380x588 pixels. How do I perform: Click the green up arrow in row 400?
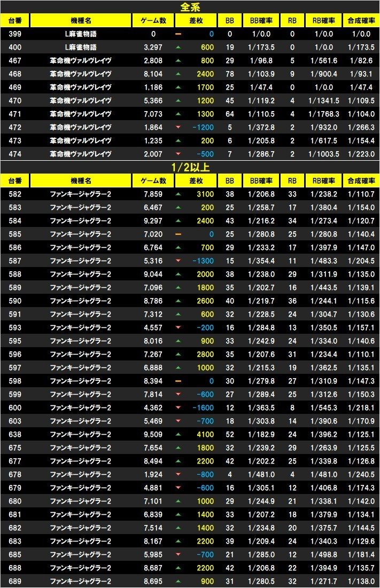coord(178,47)
